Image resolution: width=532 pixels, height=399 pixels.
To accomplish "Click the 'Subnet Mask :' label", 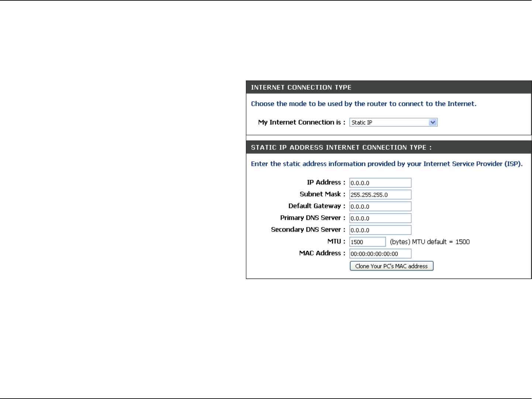I will coord(322,194).
